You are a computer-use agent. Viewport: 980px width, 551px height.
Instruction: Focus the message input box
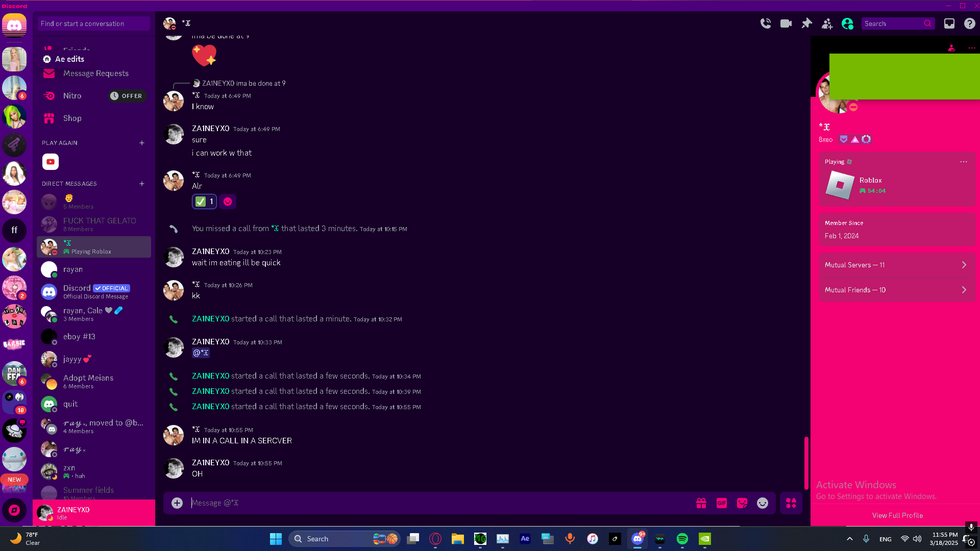pyautogui.click(x=439, y=503)
